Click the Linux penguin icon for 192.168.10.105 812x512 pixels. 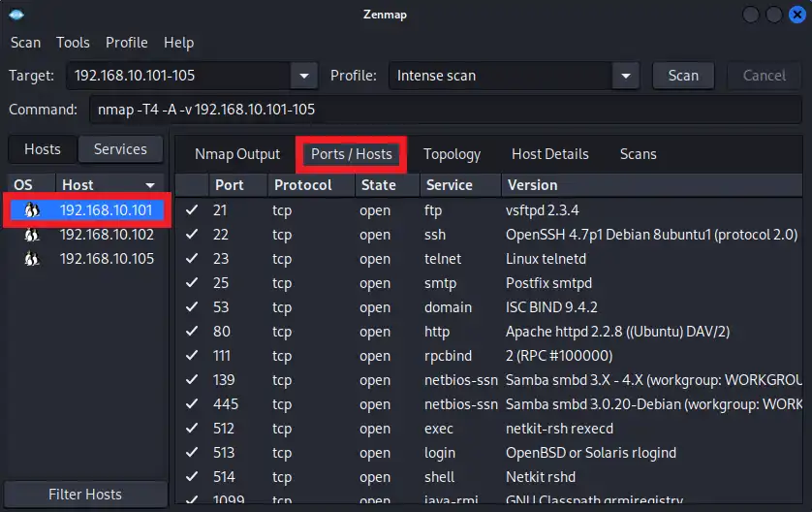click(x=32, y=259)
